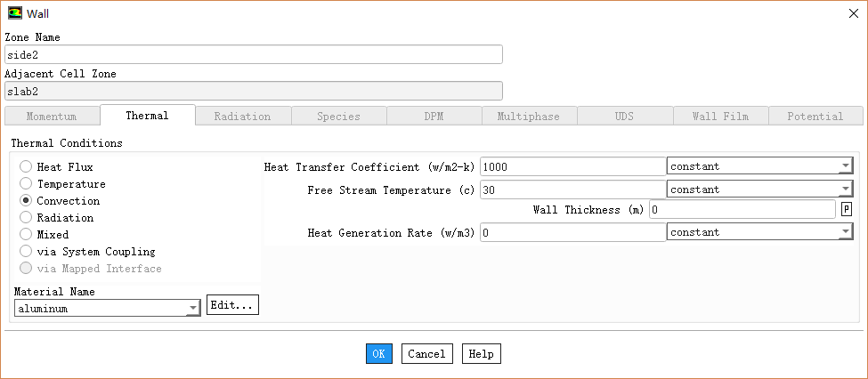Choose the Radiation thermal condition option
This screenshot has width=868, height=379.
[26, 218]
